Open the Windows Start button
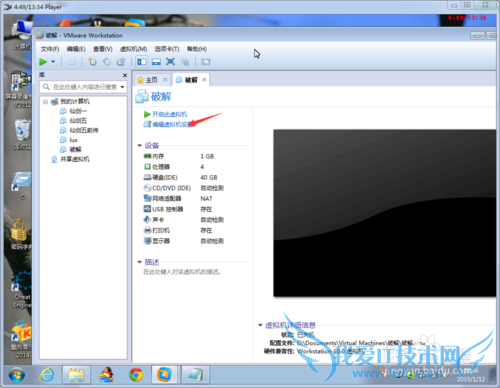This screenshot has width=500, height=388. (x=16, y=375)
